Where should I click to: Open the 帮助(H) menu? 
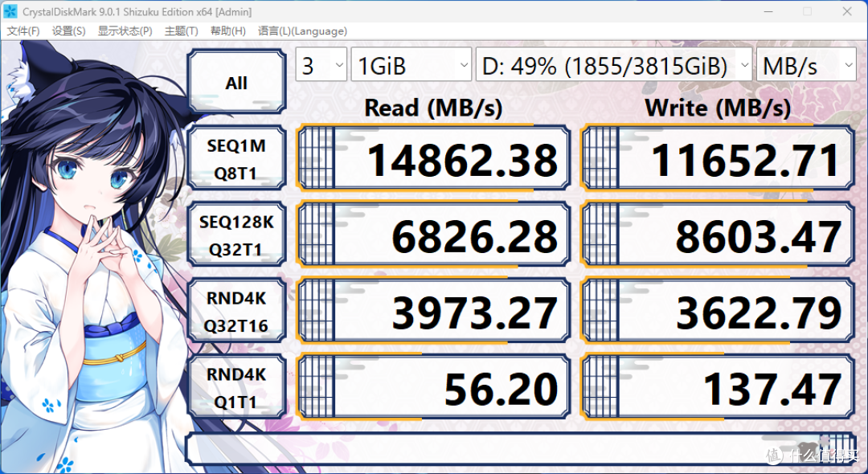click(228, 31)
